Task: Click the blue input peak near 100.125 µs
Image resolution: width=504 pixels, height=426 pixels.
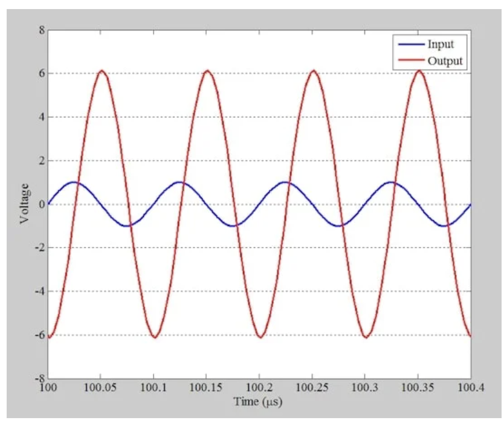Action: [x=179, y=182]
